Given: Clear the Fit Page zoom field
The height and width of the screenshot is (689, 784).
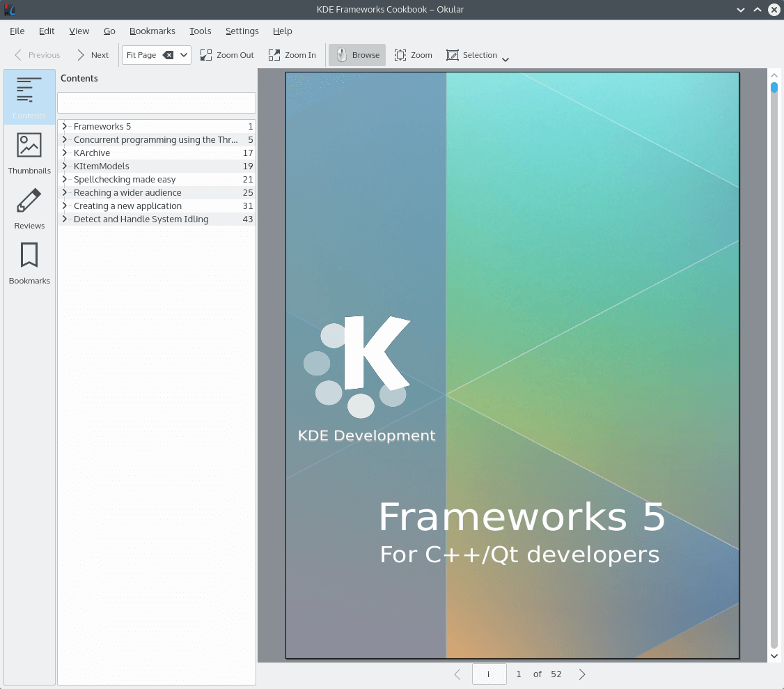Looking at the screenshot, I should tap(168, 55).
